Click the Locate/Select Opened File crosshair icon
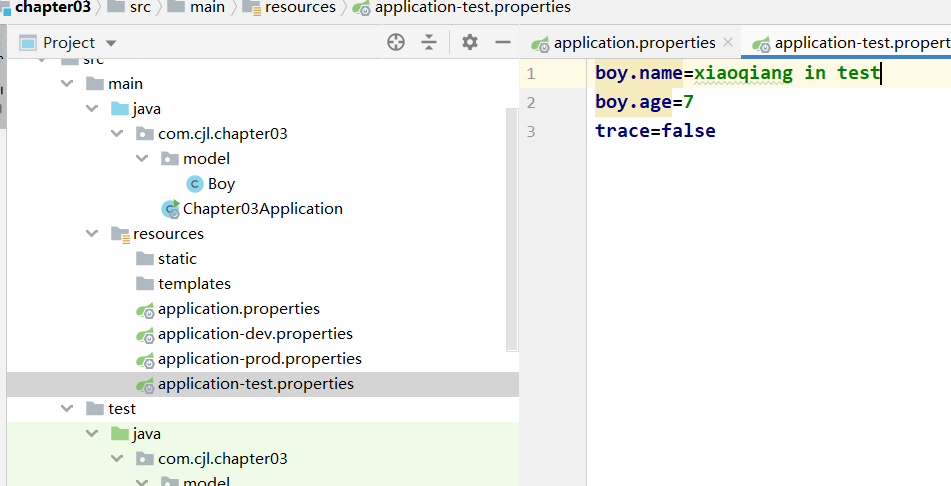The height and width of the screenshot is (486, 951). (396, 42)
